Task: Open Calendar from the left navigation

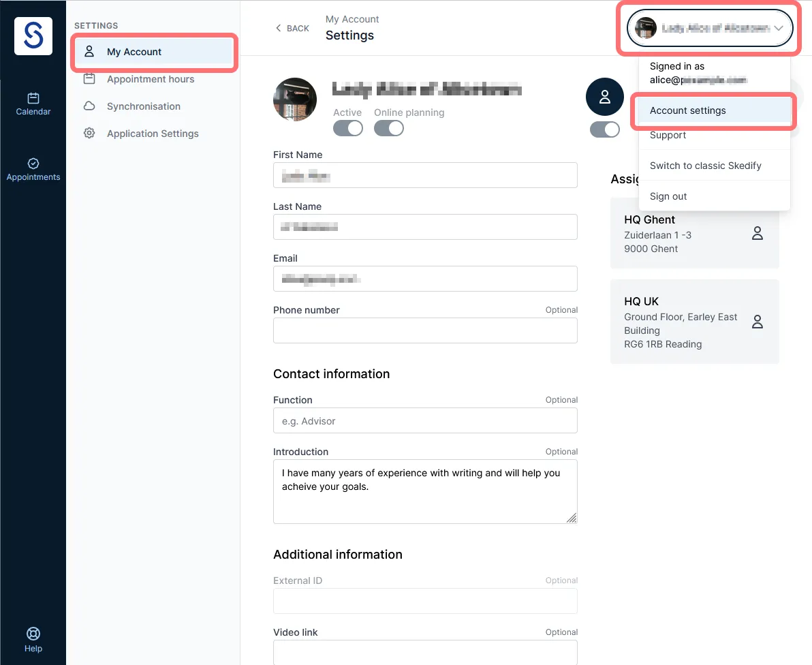Action: pyautogui.click(x=33, y=104)
